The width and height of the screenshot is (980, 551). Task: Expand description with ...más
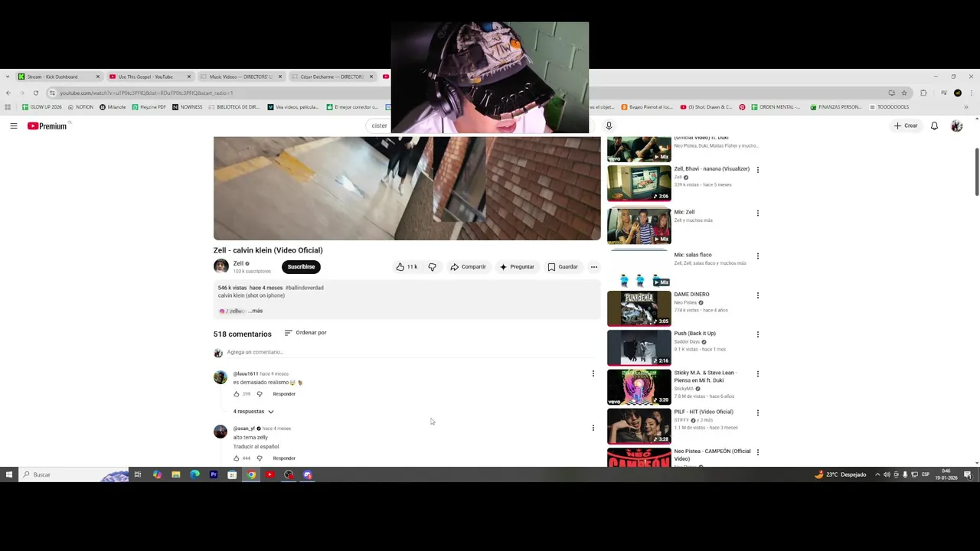[256, 311]
